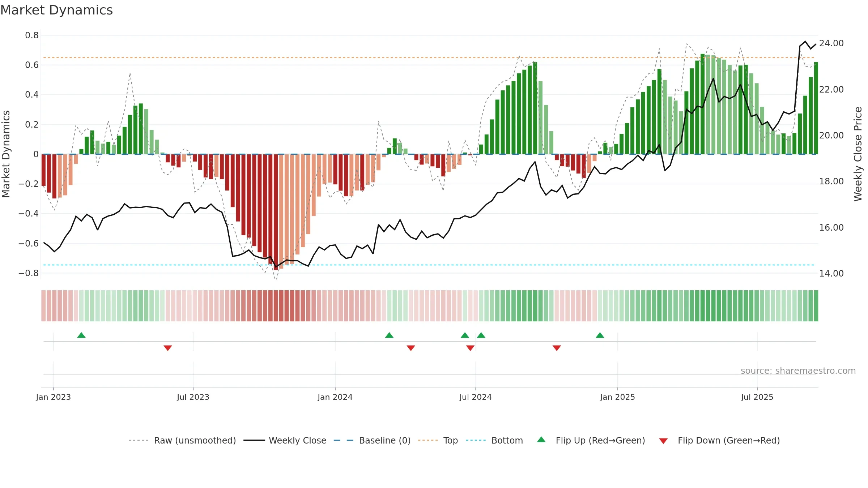Click the 0.4 left axis tick label
Viewport: 868px width, 488px height.
click(x=32, y=95)
